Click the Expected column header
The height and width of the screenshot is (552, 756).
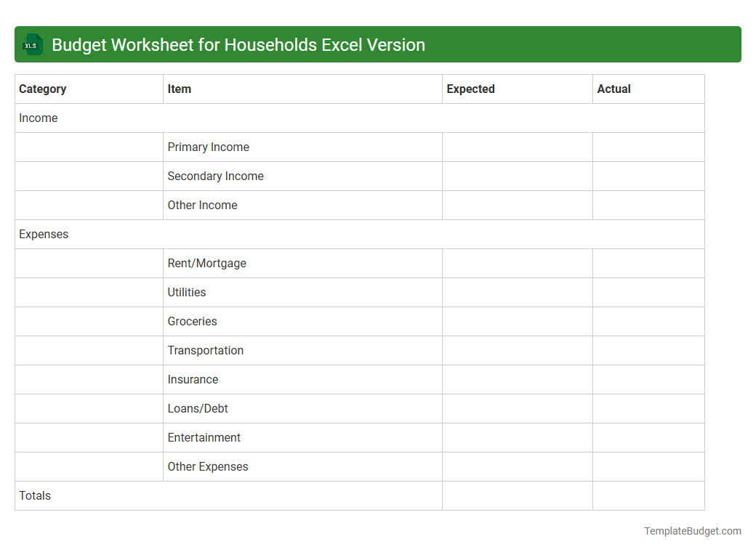click(x=470, y=89)
